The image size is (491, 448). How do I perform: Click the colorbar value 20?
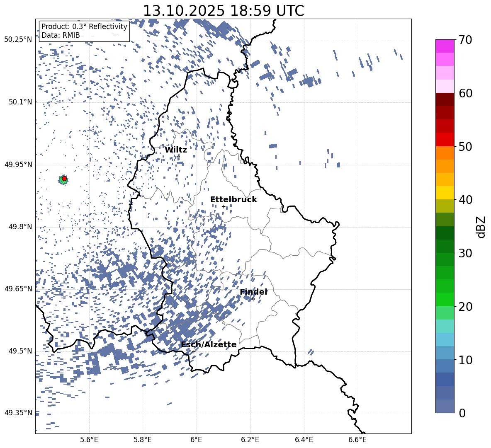point(466,306)
